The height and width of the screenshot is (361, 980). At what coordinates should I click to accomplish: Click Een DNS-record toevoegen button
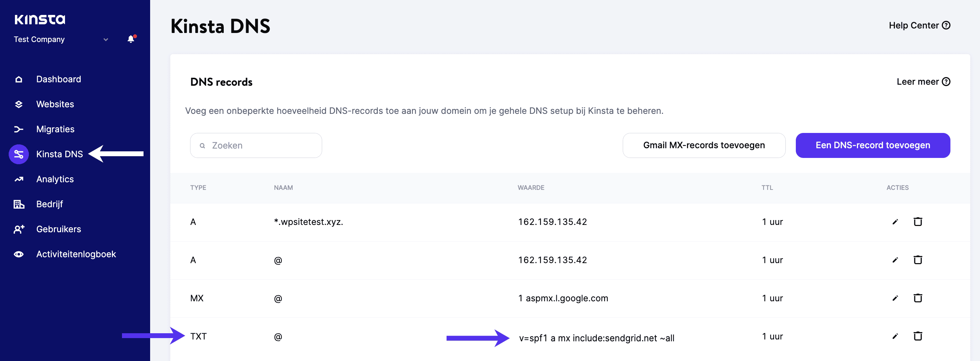[873, 145]
